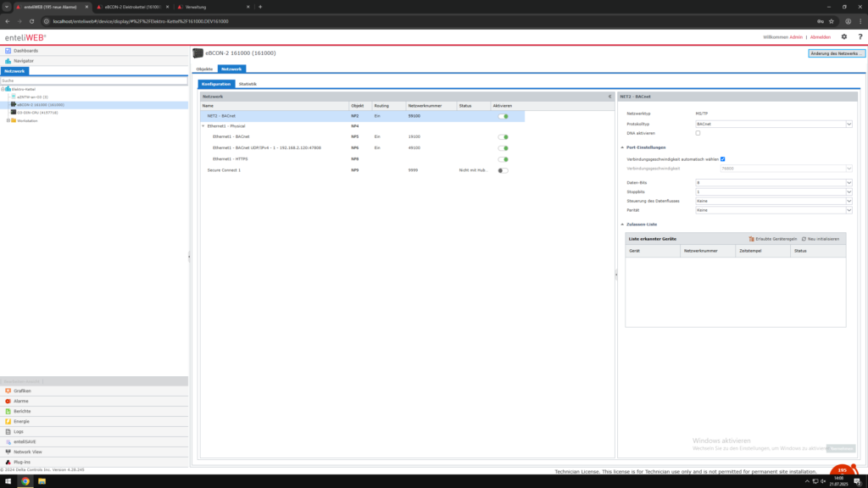Go back with the browser back arrow
This screenshot has height=488, width=868.
pos(8,21)
